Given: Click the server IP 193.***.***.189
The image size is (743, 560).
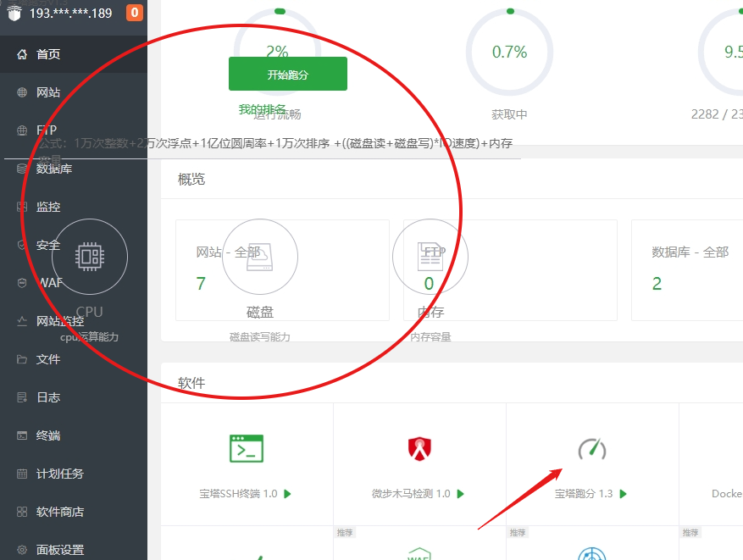Looking at the screenshot, I should point(71,14).
